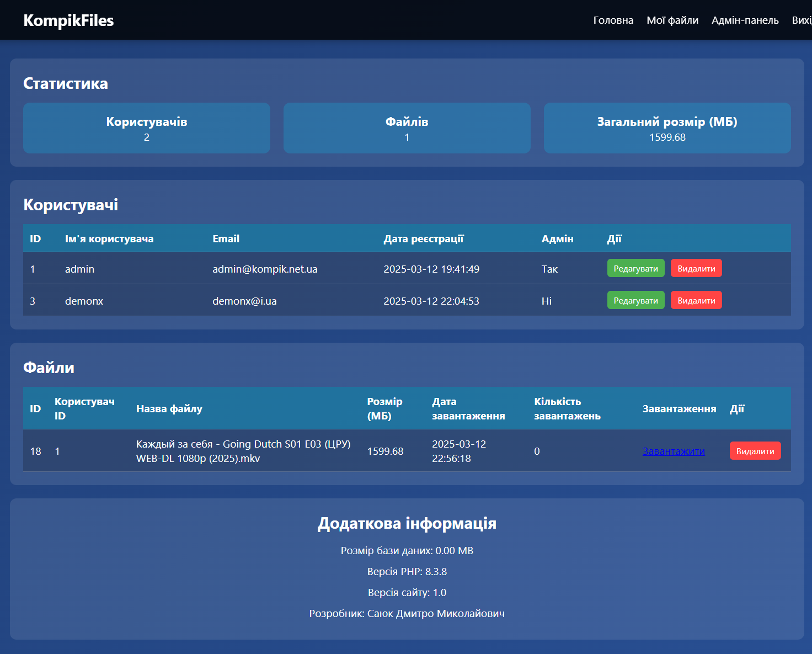Open the Адмін-панель nav item

click(x=745, y=20)
